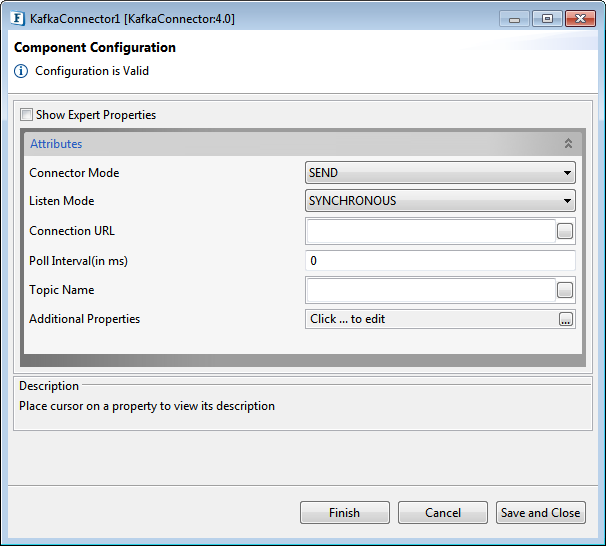Click the Finish button
The height and width of the screenshot is (546, 606).
click(x=345, y=513)
